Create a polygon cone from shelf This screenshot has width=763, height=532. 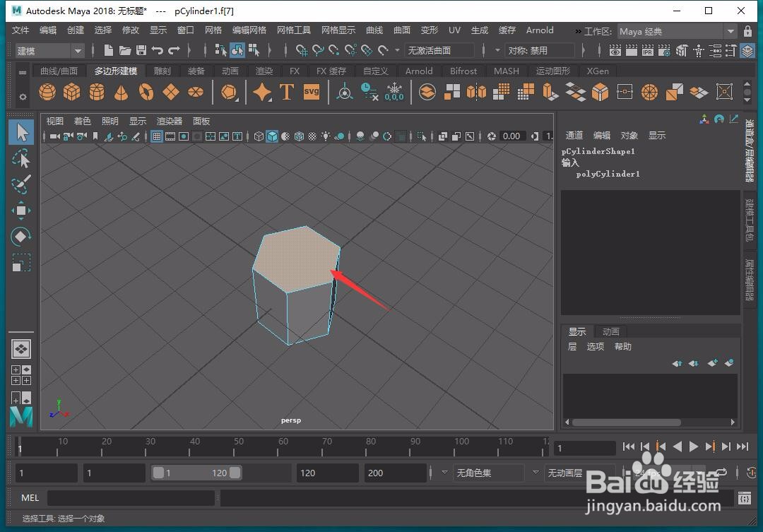(x=122, y=92)
